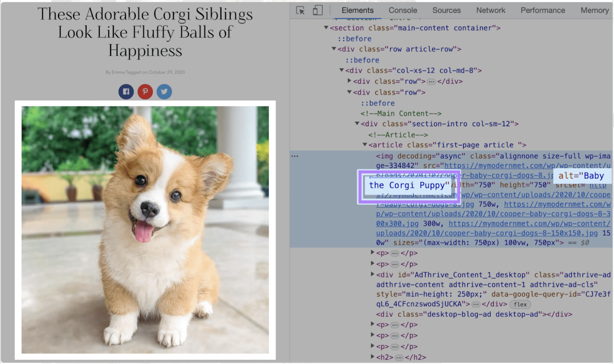Viewport: 614px width, 364px height.
Task: Select the Memory panel
Action: [594, 10]
